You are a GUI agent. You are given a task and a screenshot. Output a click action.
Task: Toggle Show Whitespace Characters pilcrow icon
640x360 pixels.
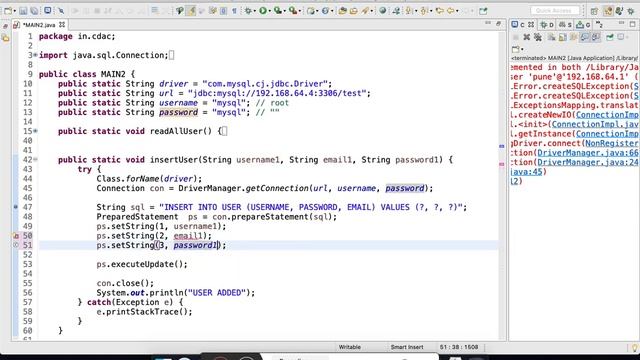coord(234,11)
